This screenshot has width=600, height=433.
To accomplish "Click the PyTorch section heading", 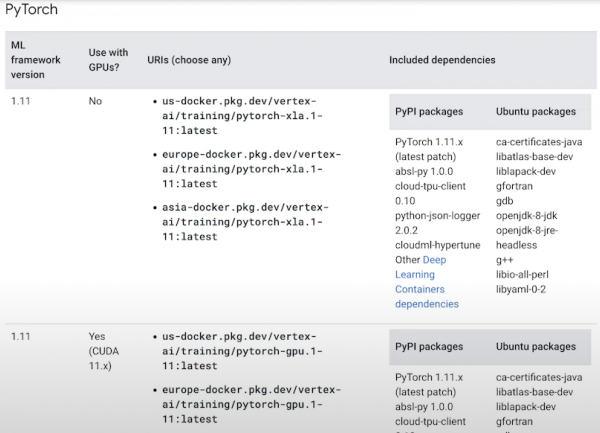I will pyautogui.click(x=31, y=9).
